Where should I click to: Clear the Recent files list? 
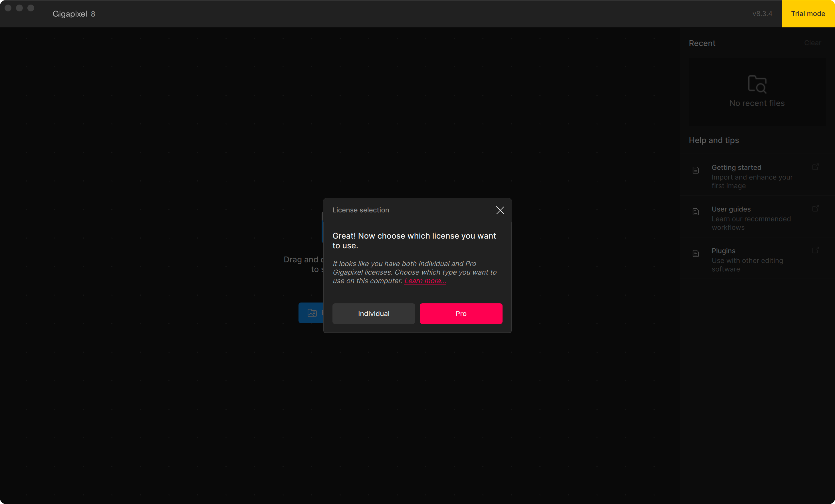[813, 43]
